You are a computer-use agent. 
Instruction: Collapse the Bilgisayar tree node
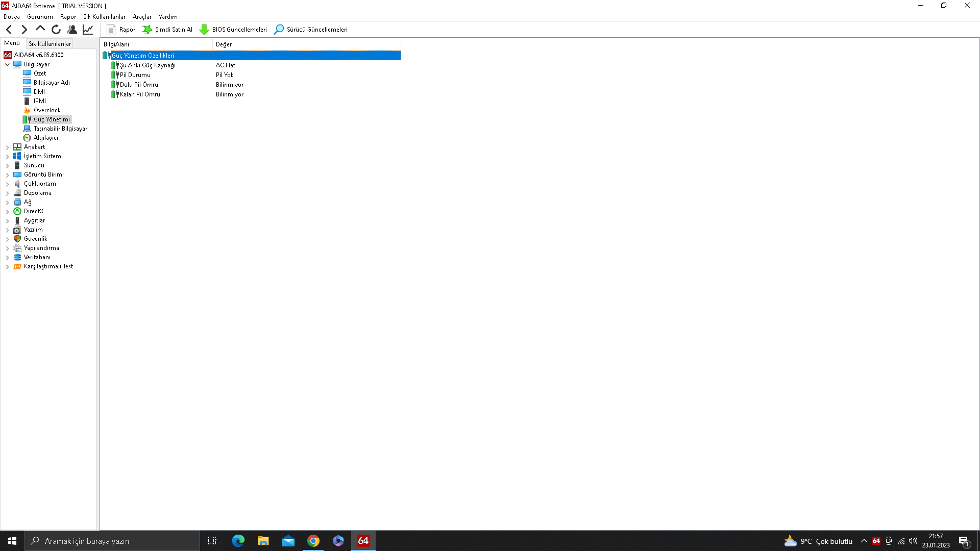8,64
